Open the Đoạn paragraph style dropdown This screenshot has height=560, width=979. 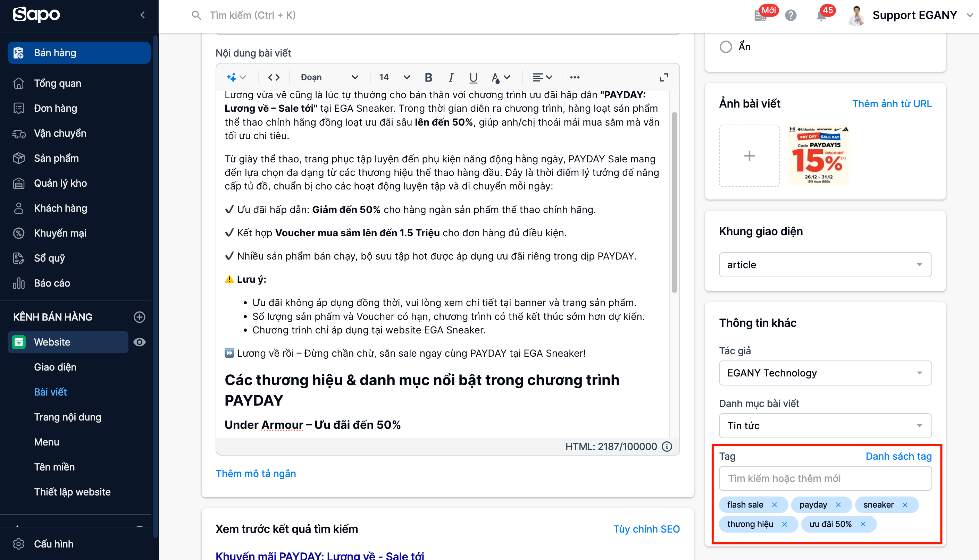pyautogui.click(x=329, y=77)
